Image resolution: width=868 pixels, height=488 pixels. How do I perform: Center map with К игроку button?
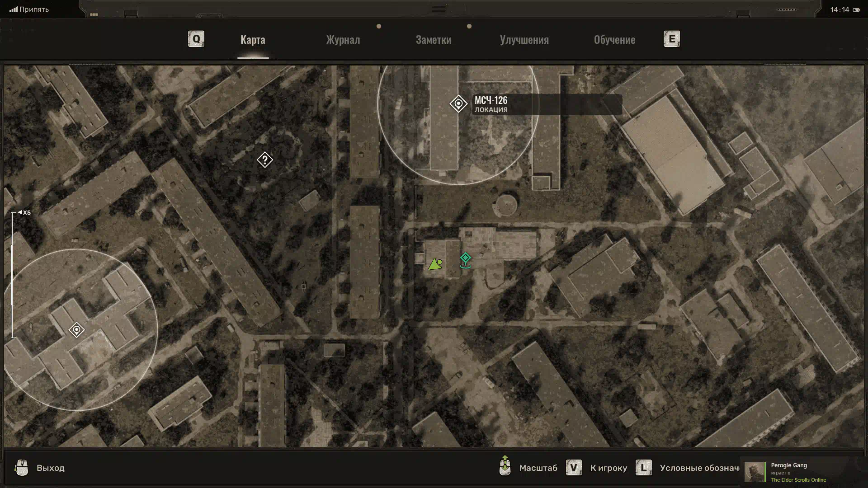pos(608,468)
